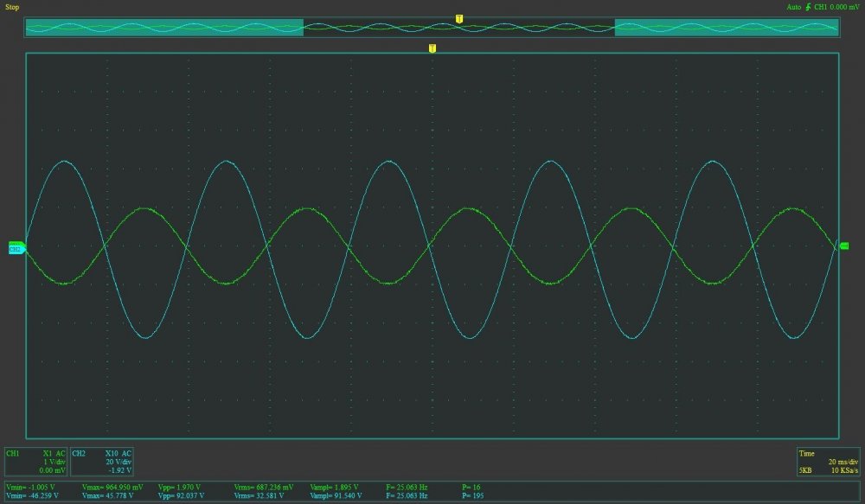Screen dimensions: 865x504
Task: Click the left shaded region of overview strip
Action: pyautogui.click(x=164, y=28)
